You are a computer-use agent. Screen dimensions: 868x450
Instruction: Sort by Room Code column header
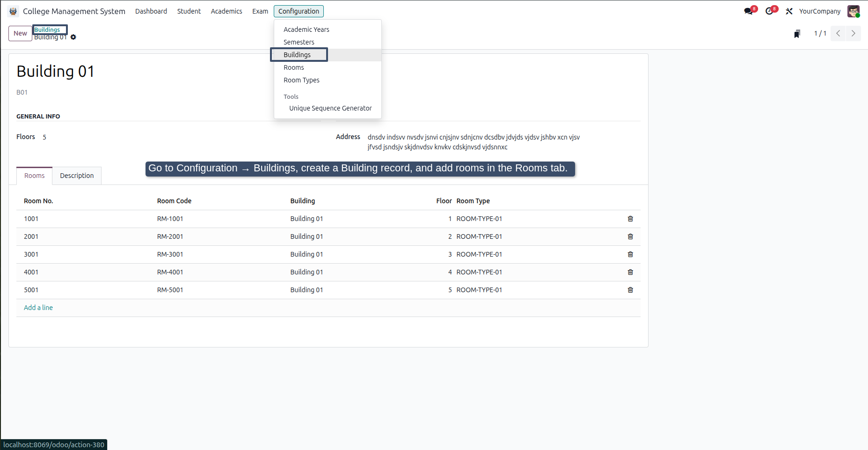[x=174, y=201]
